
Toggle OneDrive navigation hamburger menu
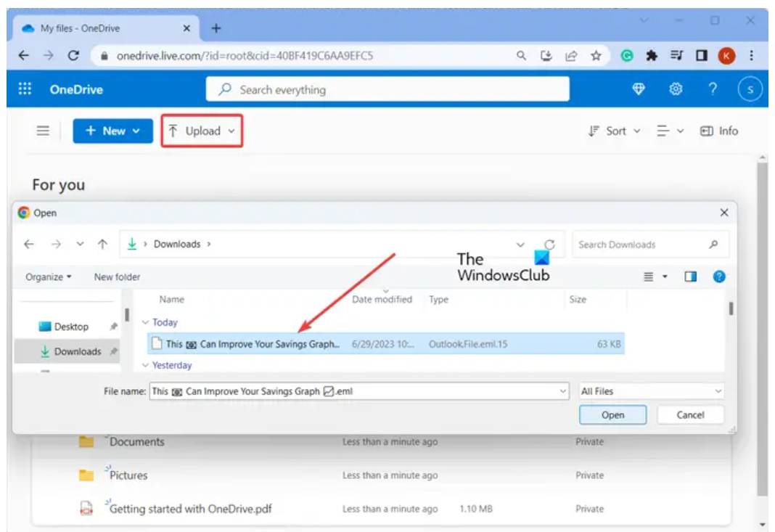pyautogui.click(x=43, y=131)
